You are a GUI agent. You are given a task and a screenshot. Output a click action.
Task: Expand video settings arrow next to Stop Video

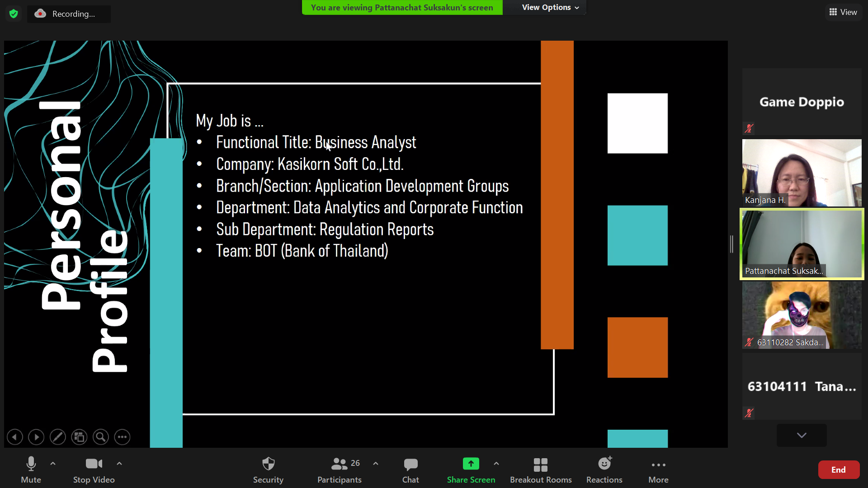click(x=119, y=464)
